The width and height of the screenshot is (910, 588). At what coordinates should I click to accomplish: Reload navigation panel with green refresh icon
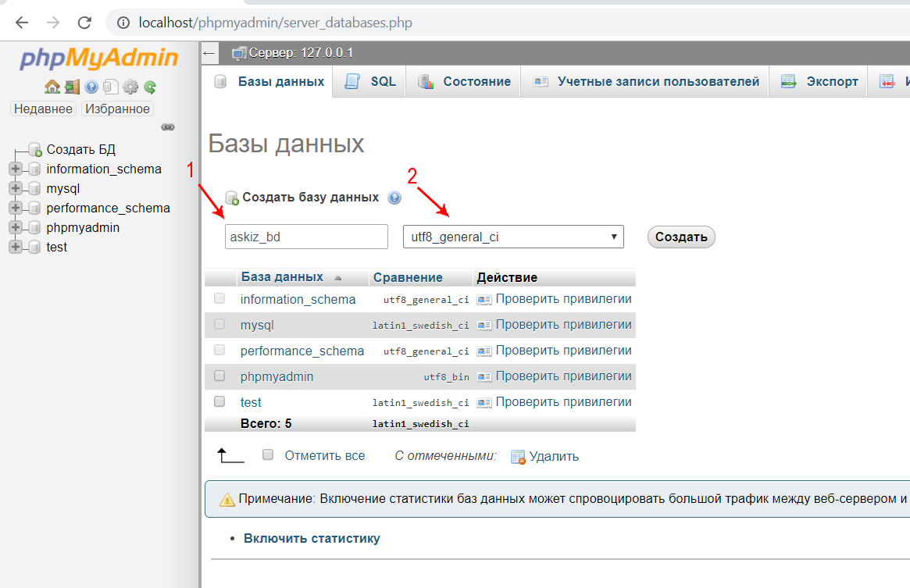150,87
